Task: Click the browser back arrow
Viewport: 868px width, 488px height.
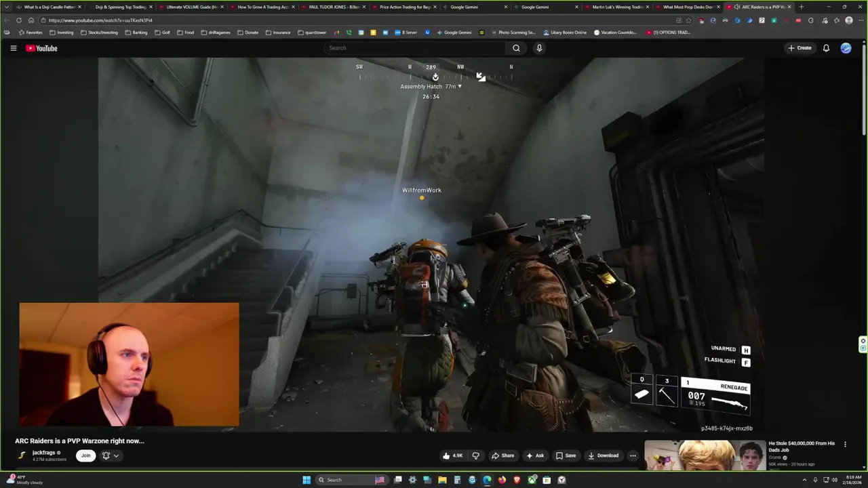Action: click(x=7, y=20)
